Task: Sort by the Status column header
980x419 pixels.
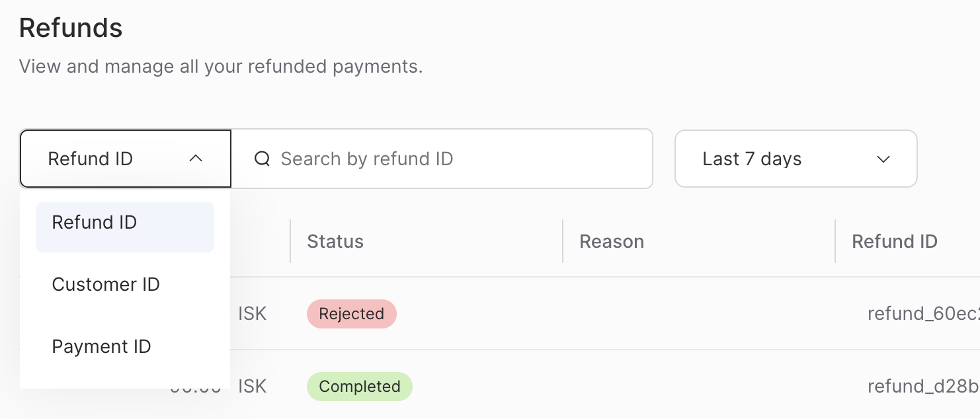Action: point(335,241)
